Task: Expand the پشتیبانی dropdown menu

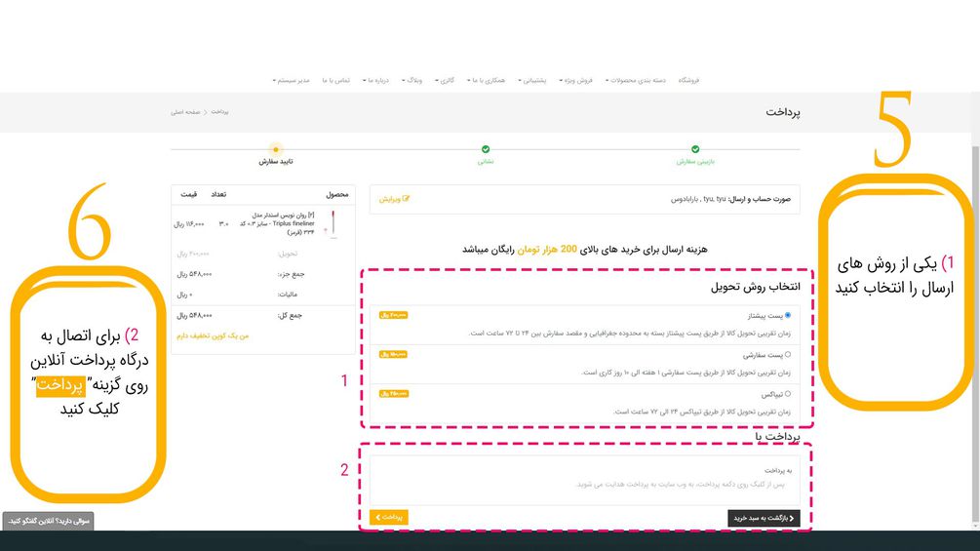Action: coord(532,81)
